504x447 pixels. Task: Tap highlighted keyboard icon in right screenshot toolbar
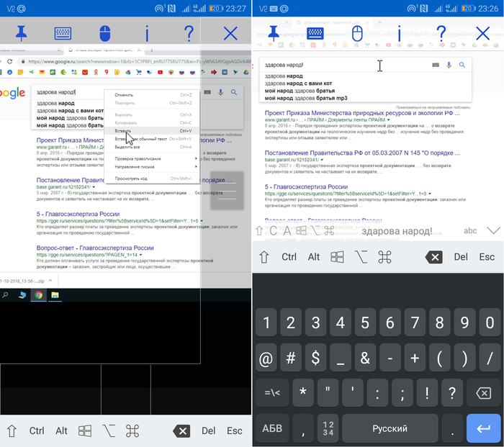pos(315,33)
